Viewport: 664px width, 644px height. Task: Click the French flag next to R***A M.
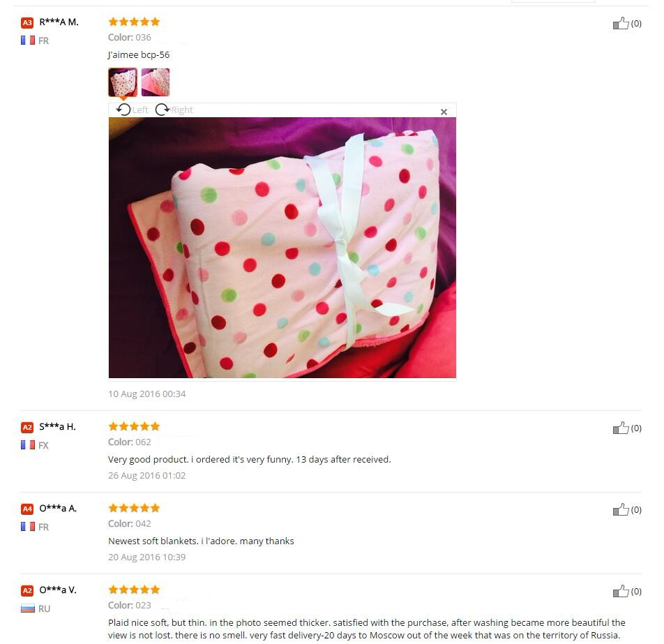pyautogui.click(x=28, y=40)
